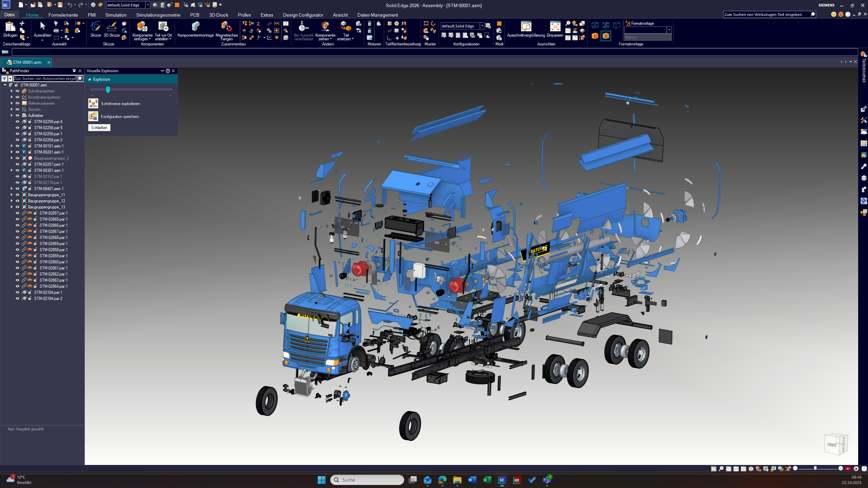
Task: Click the Explosion slider handle
Action: (108, 90)
